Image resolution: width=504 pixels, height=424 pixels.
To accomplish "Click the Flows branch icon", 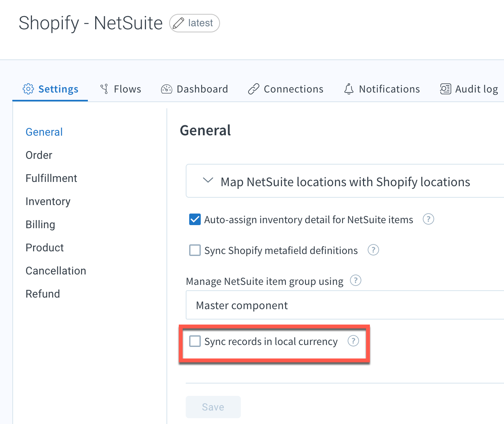I will 104,89.
